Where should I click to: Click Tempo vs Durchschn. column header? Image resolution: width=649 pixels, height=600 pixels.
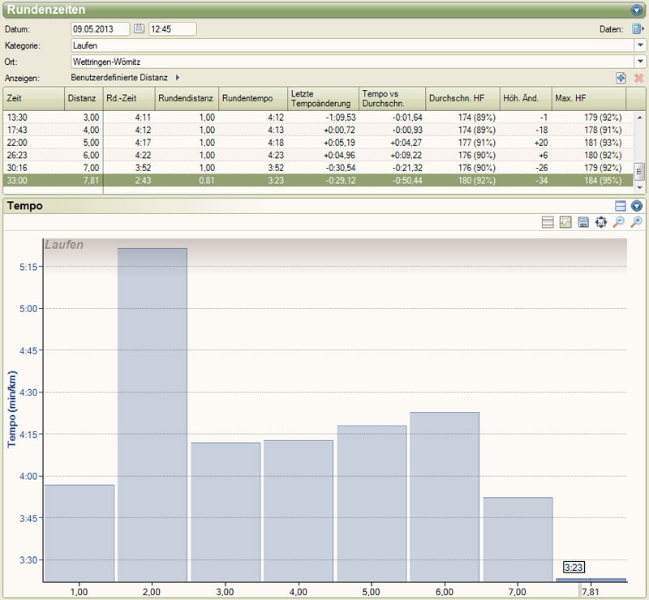pyautogui.click(x=392, y=98)
